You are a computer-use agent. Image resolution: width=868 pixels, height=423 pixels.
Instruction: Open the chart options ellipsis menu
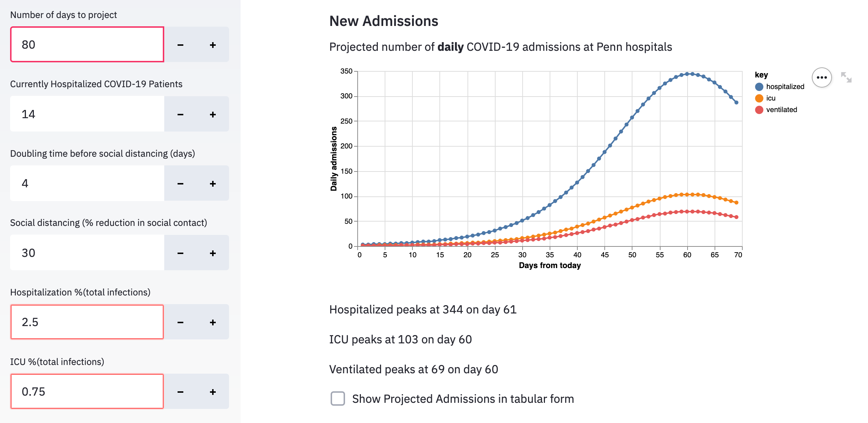[x=822, y=77]
